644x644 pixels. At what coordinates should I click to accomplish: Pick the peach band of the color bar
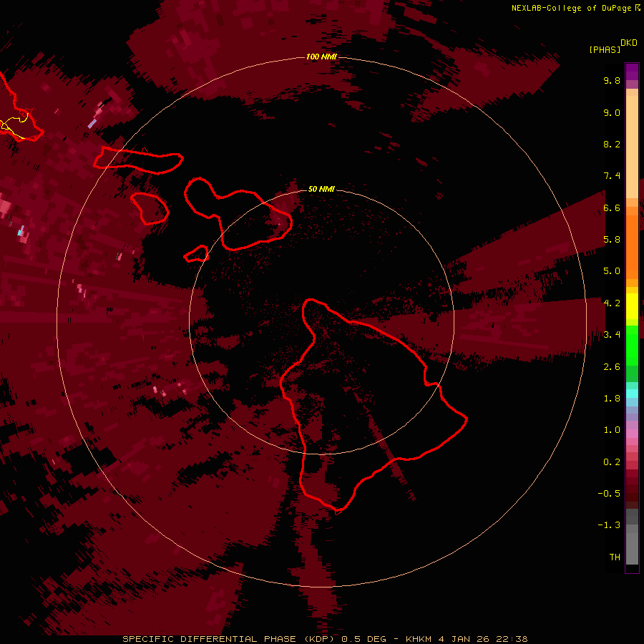pos(632,144)
